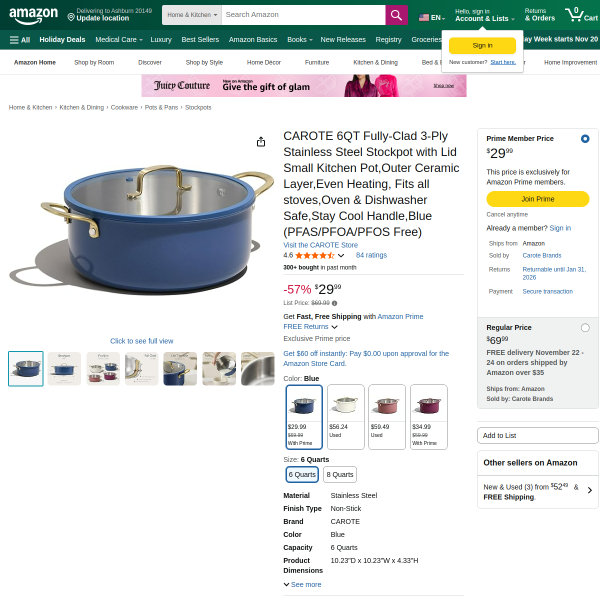
Task: Click the yellow Join Prime button
Action: pos(538,199)
